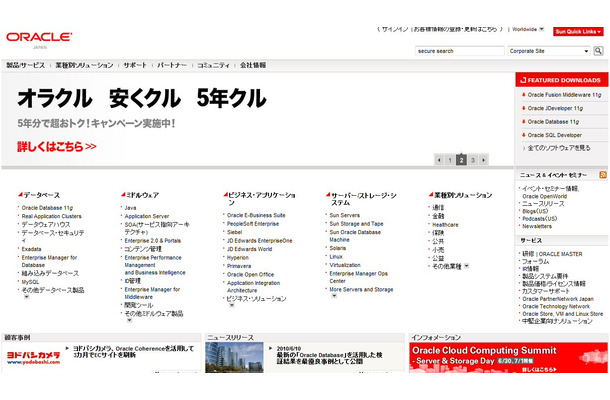Download Oracle Database 11g from featured list

(x=553, y=122)
